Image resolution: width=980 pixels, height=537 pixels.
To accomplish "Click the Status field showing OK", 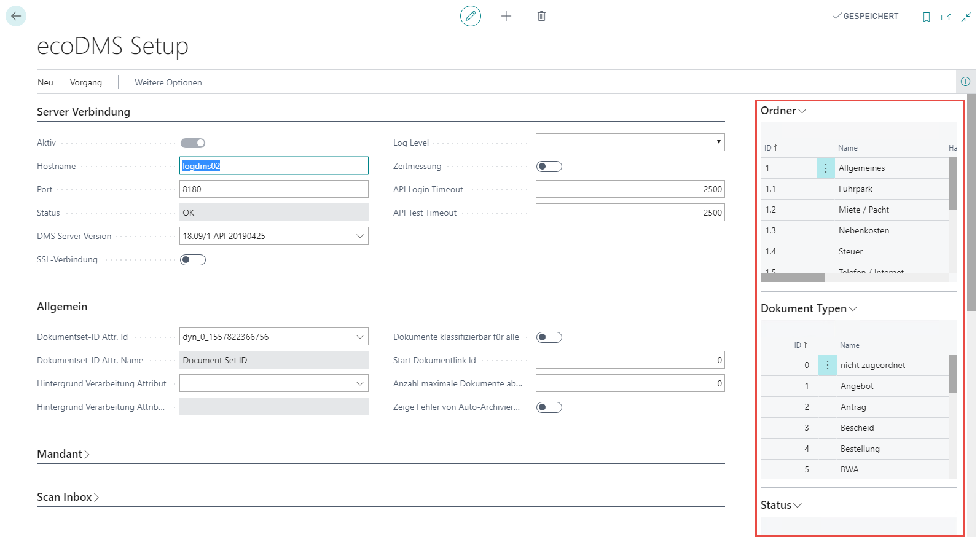I will (x=274, y=213).
